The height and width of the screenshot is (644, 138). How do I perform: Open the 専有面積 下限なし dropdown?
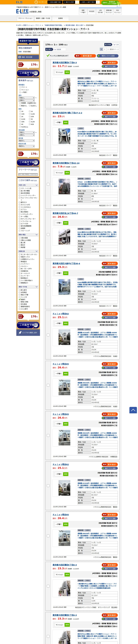point(27,132)
